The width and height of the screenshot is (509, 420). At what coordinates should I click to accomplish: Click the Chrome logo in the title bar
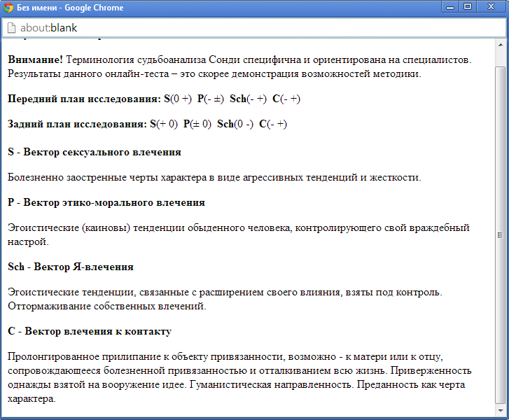[x=8, y=8]
